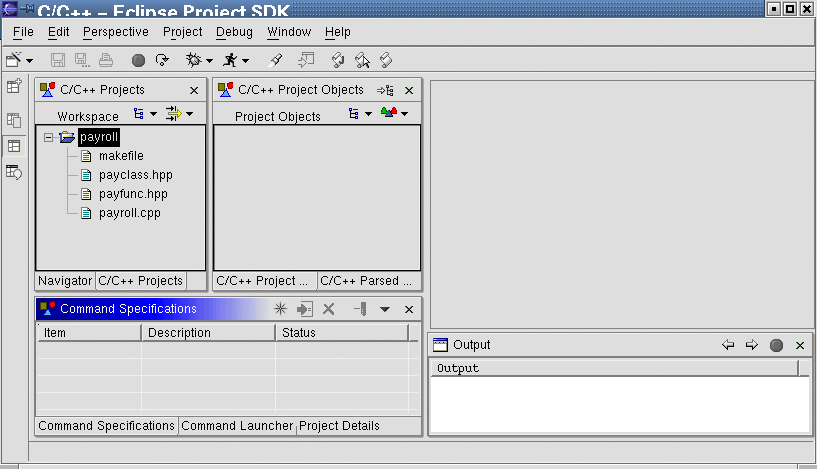Open the Project Objects tree layout dropdown
This screenshot has width=817, height=469.
[368, 114]
